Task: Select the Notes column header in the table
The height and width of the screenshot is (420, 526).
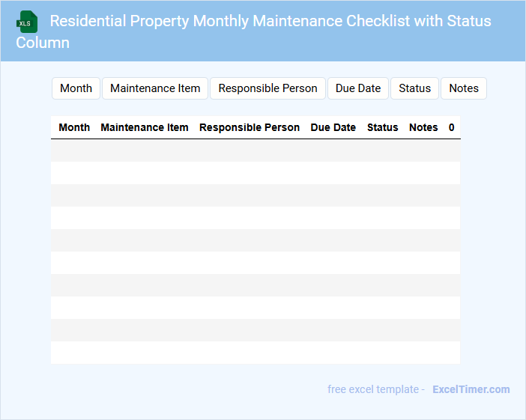Action: [x=423, y=127]
